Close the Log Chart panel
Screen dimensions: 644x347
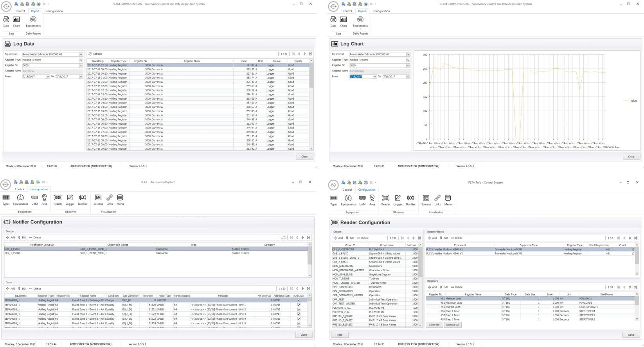[x=631, y=156]
